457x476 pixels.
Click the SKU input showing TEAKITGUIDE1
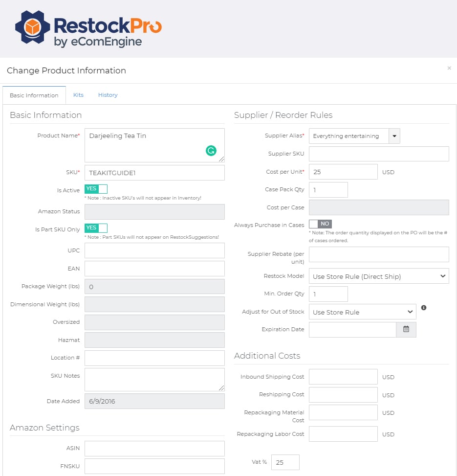(155, 172)
